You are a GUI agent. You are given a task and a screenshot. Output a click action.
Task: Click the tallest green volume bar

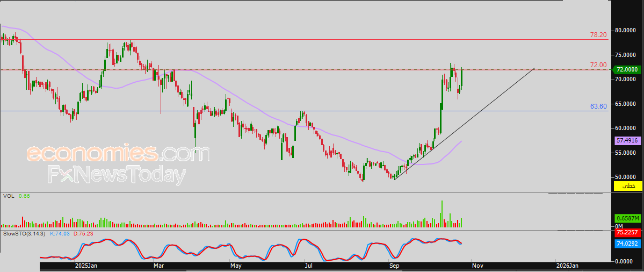pos(442,213)
